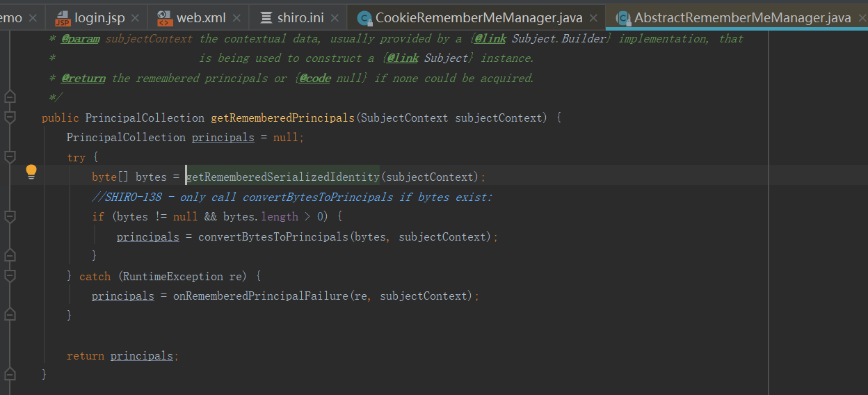Switch to the web.xml tab
This screenshot has width=868, height=395.
click(x=200, y=18)
